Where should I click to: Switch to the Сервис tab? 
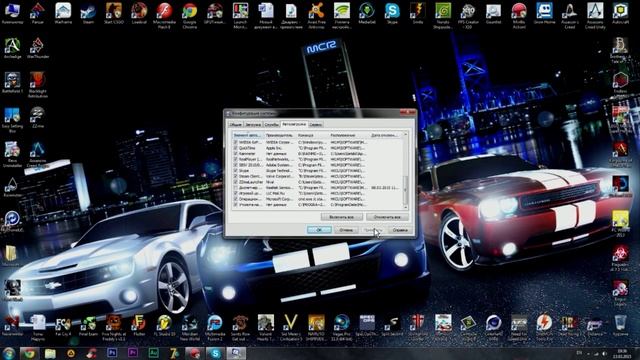pyautogui.click(x=316, y=124)
